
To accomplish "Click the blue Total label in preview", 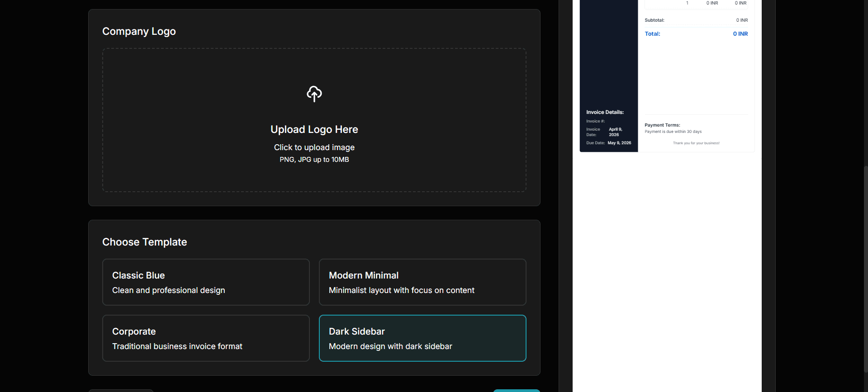I will click(x=652, y=34).
